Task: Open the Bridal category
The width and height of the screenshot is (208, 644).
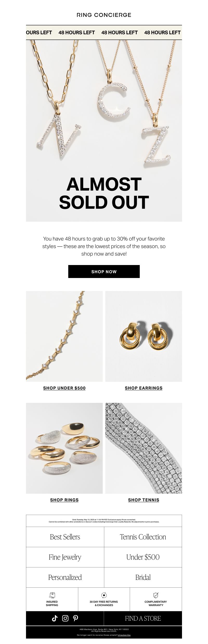Action: tap(143, 577)
